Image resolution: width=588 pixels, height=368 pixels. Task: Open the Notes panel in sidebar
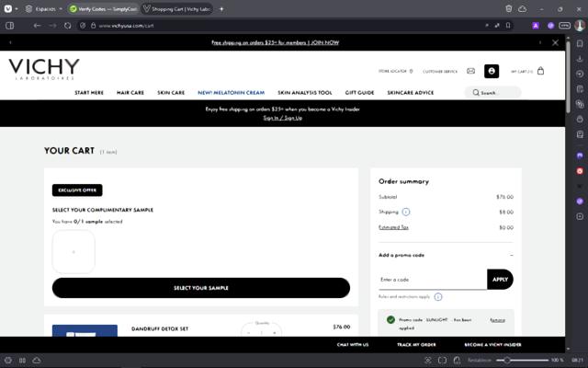point(580,89)
